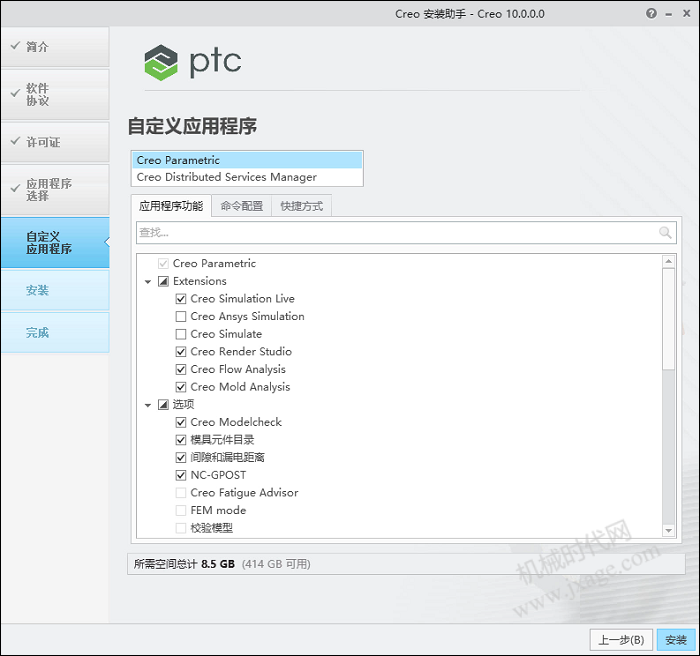The width and height of the screenshot is (700, 656).
Task: Toggle Creo Simulation Live checkbox
Action: pos(181,299)
